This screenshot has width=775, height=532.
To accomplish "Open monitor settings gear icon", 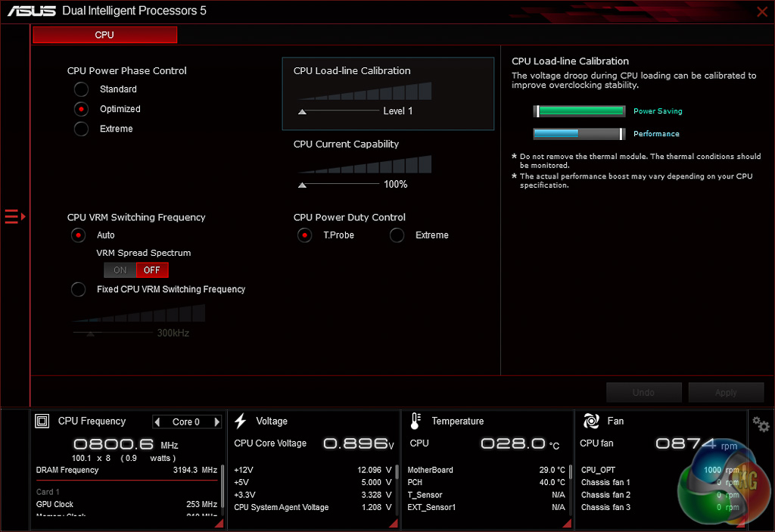I will (x=761, y=425).
